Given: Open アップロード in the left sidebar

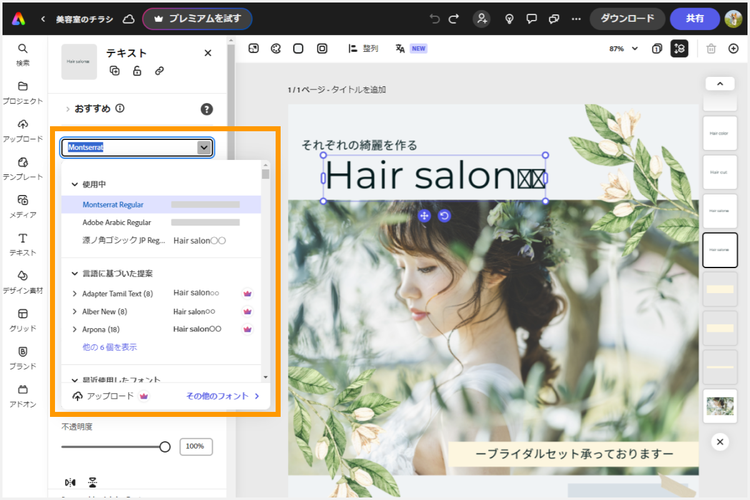Looking at the screenshot, I should pyautogui.click(x=22, y=131).
